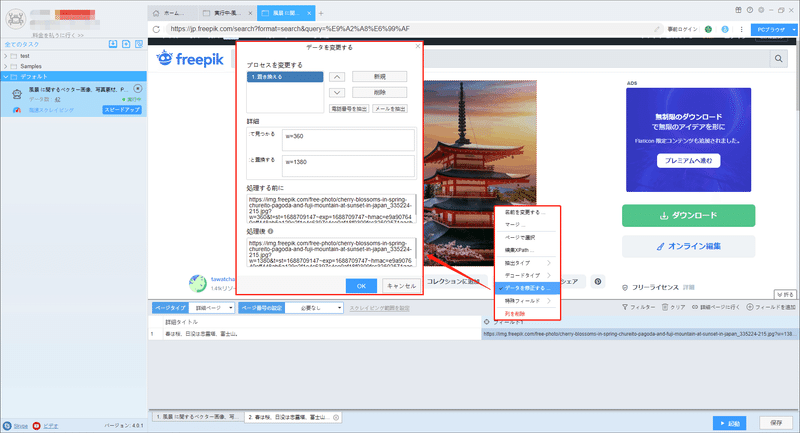Click the Pinterest share icon on Freepik page
This screenshot has width=800, height=433.
coord(597,281)
